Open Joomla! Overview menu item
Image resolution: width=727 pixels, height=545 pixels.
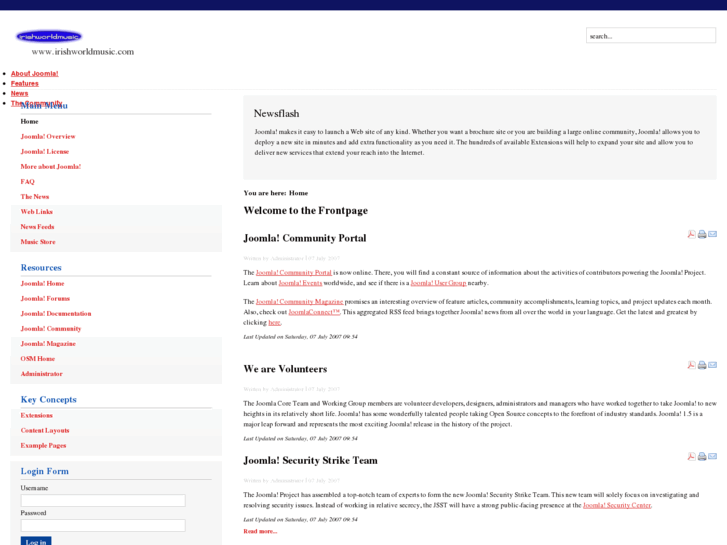[x=48, y=136]
